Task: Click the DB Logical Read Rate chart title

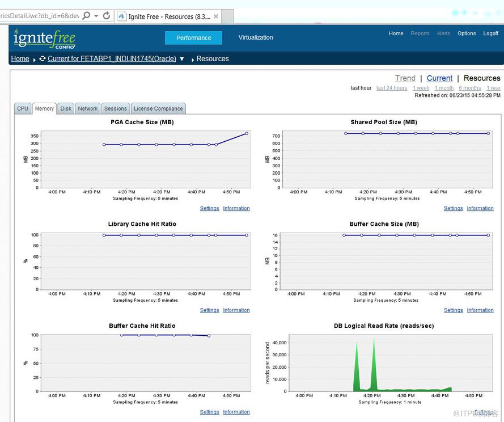Action: tap(384, 326)
